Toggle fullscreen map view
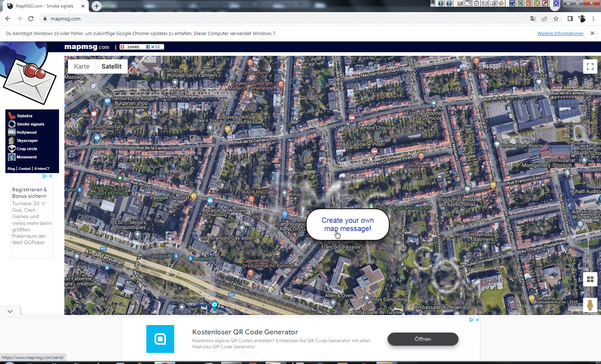Viewport: 601px width, 364px height. pyautogui.click(x=590, y=67)
